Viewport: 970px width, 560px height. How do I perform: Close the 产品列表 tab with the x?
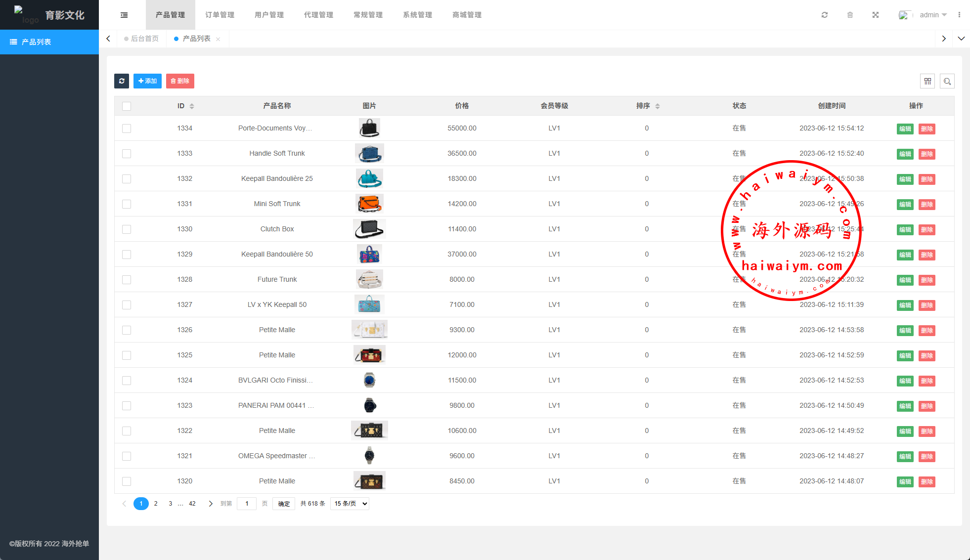(x=218, y=39)
